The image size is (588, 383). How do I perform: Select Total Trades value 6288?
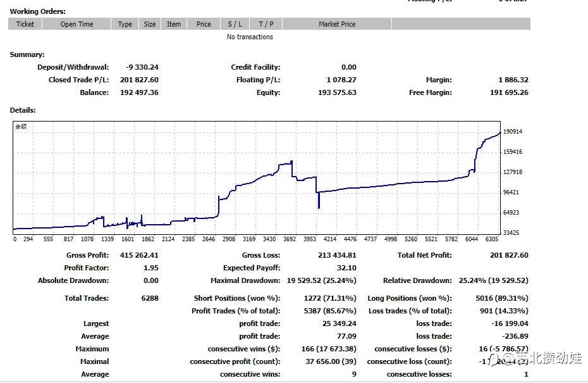point(150,298)
